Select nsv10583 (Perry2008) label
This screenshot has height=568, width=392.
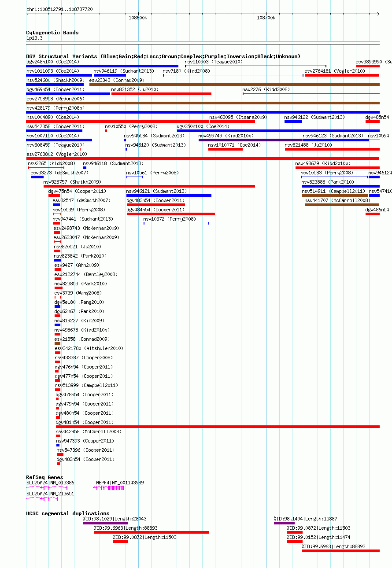(x=327, y=173)
